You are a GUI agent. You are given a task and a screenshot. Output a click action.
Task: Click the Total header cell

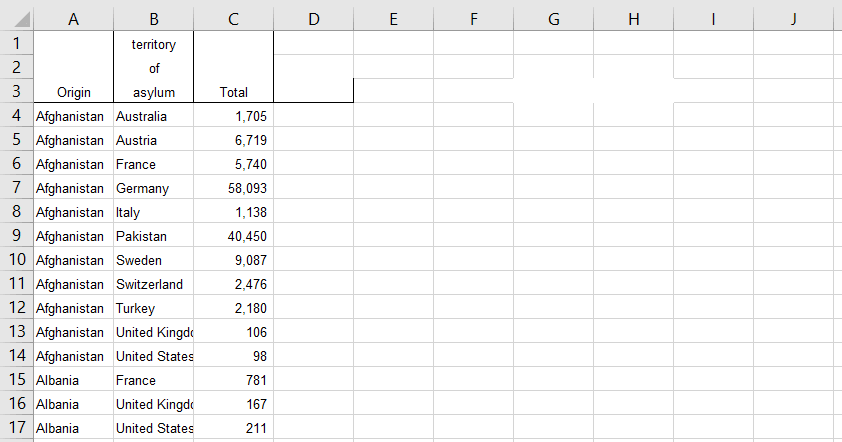click(233, 92)
